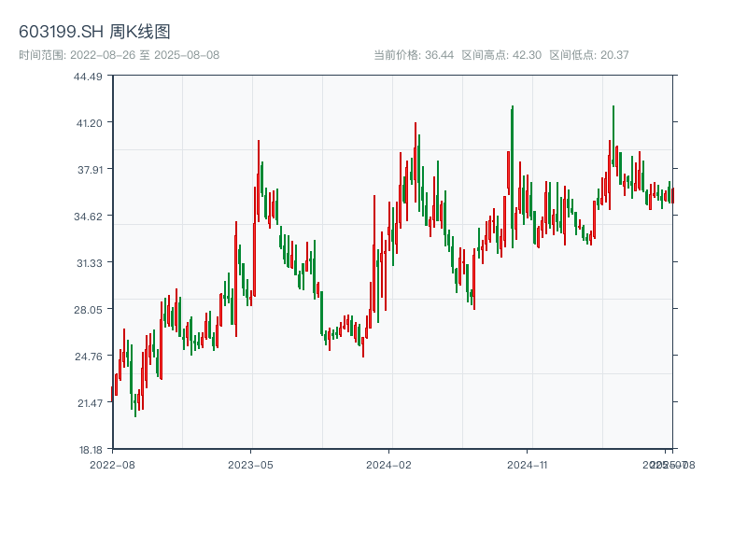Click the y-axis value 44.49

pyautogui.click(x=88, y=77)
